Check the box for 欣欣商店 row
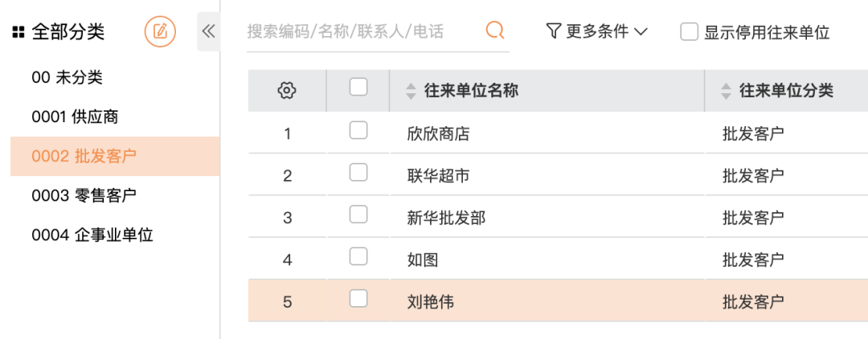This screenshot has width=868, height=339. [x=358, y=130]
